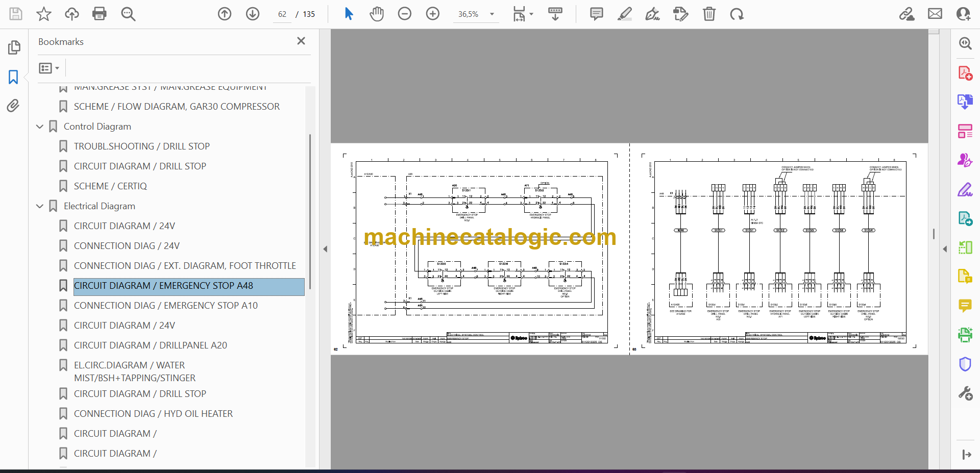980x473 pixels.
Task: Click the Delete trash icon
Action: [x=709, y=14]
